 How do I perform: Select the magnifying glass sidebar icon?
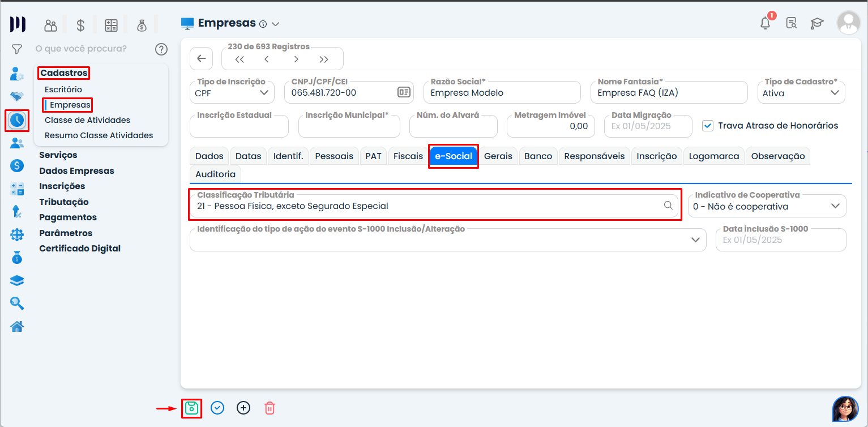[x=17, y=304]
